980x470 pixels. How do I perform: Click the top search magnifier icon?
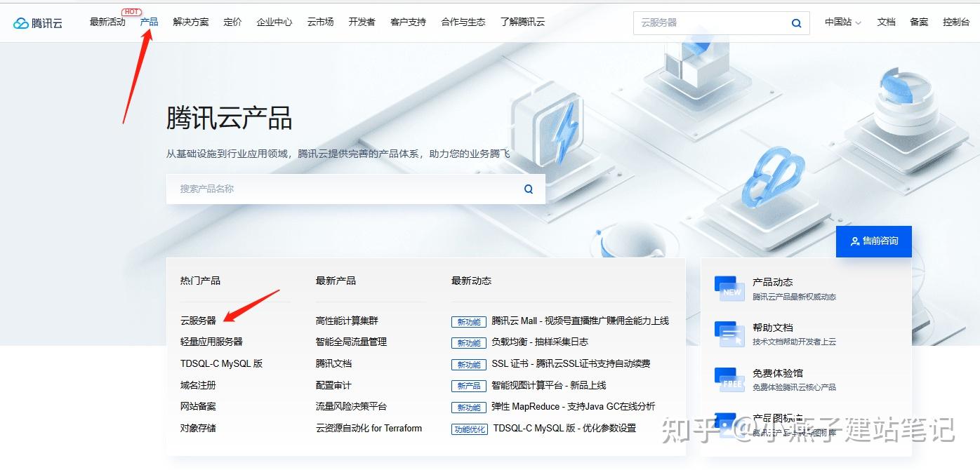(x=796, y=22)
